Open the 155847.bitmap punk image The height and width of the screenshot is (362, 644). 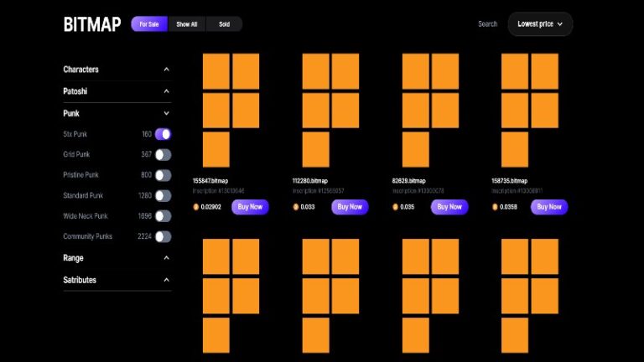click(x=231, y=111)
